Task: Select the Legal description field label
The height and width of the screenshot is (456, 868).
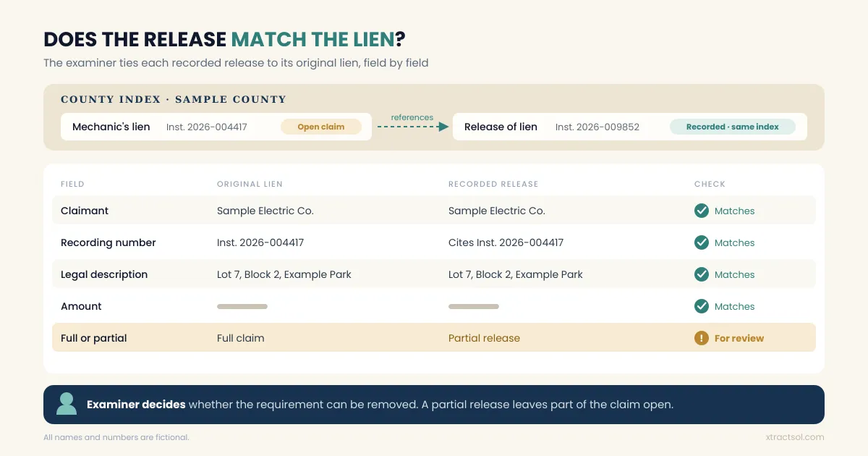Action: (x=104, y=274)
